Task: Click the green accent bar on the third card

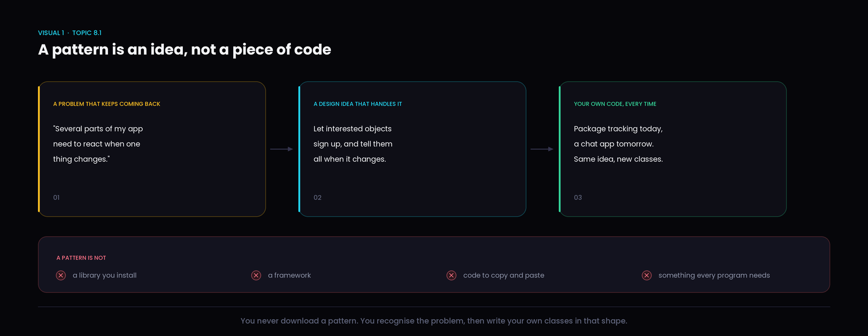Action: (x=560, y=149)
